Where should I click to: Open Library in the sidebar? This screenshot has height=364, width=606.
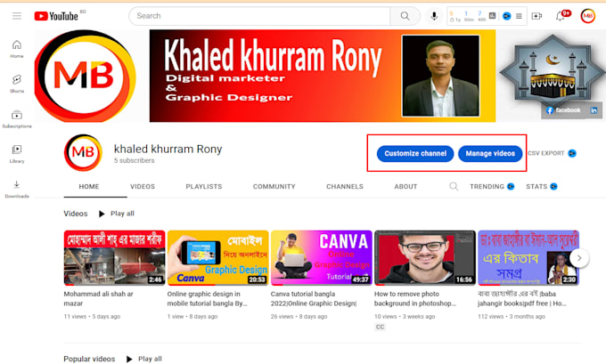[x=17, y=154]
